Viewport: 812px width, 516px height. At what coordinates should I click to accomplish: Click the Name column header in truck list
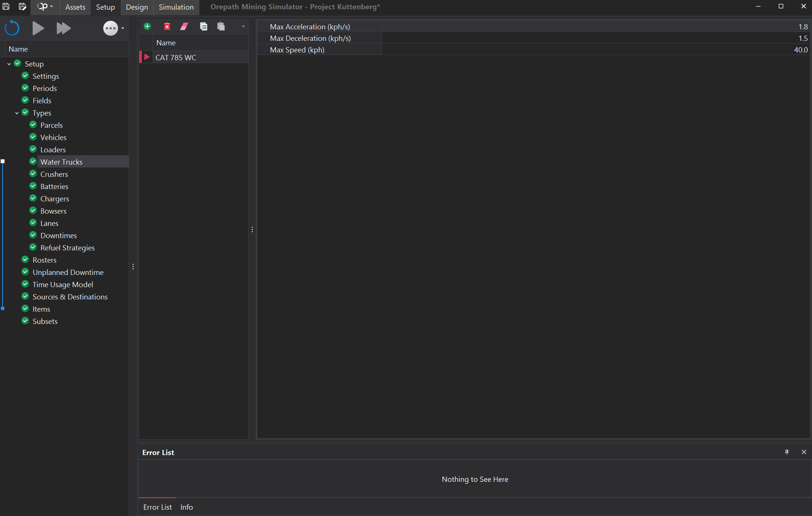[x=201, y=43]
